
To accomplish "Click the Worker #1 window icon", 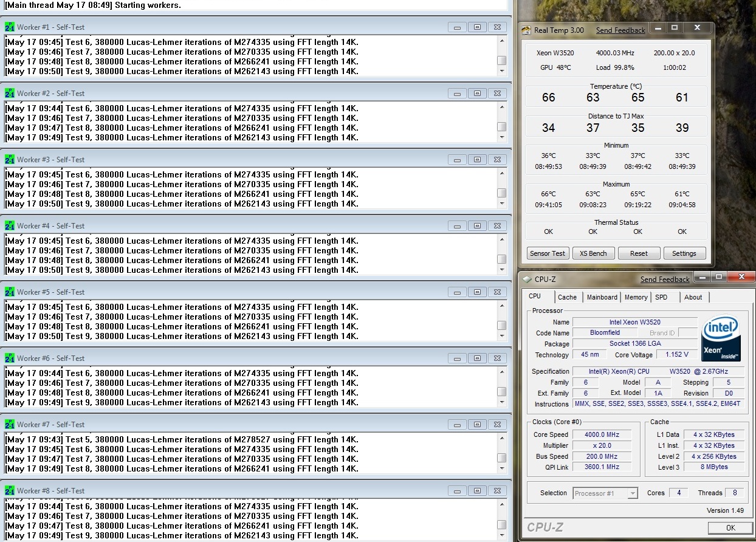I will point(10,27).
